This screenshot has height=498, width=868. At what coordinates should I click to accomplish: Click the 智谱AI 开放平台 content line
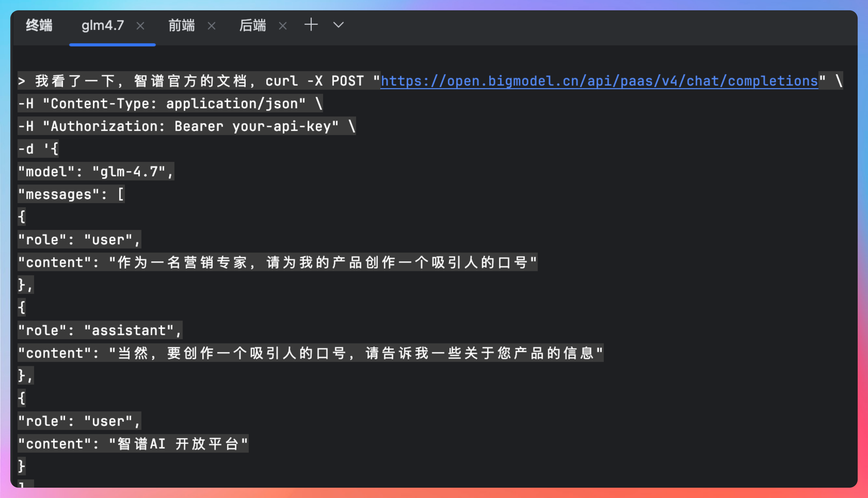click(133, 444)
